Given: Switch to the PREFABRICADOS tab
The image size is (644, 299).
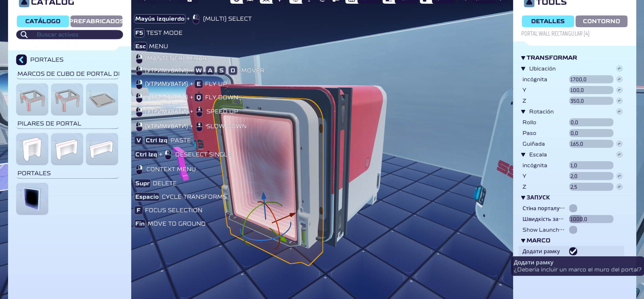Looking at the screenshot, I should (96, 21).
